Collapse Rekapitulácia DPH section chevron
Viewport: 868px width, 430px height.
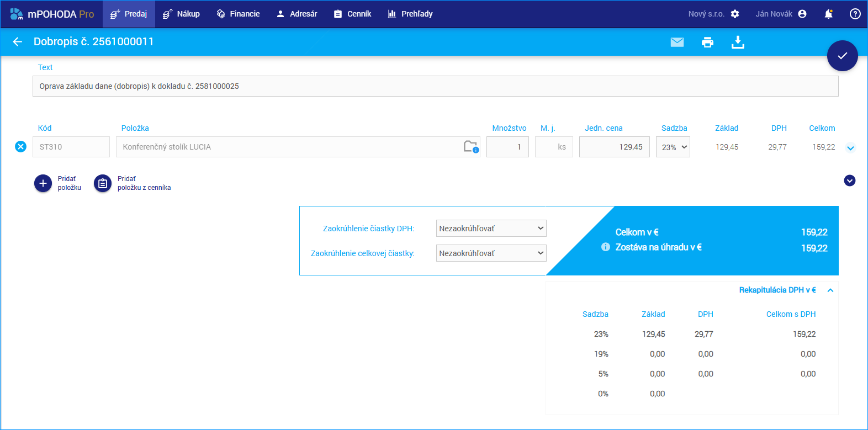[x=830, y=290]
